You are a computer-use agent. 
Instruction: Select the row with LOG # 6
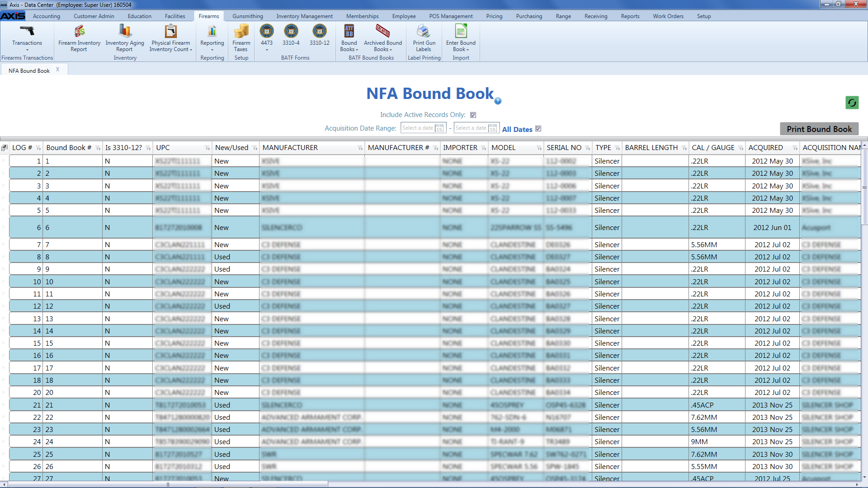(434, 228)
